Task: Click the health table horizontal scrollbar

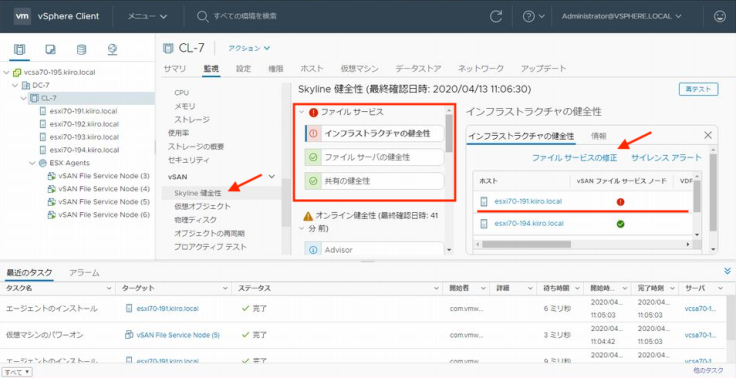Action: (526, 245)
